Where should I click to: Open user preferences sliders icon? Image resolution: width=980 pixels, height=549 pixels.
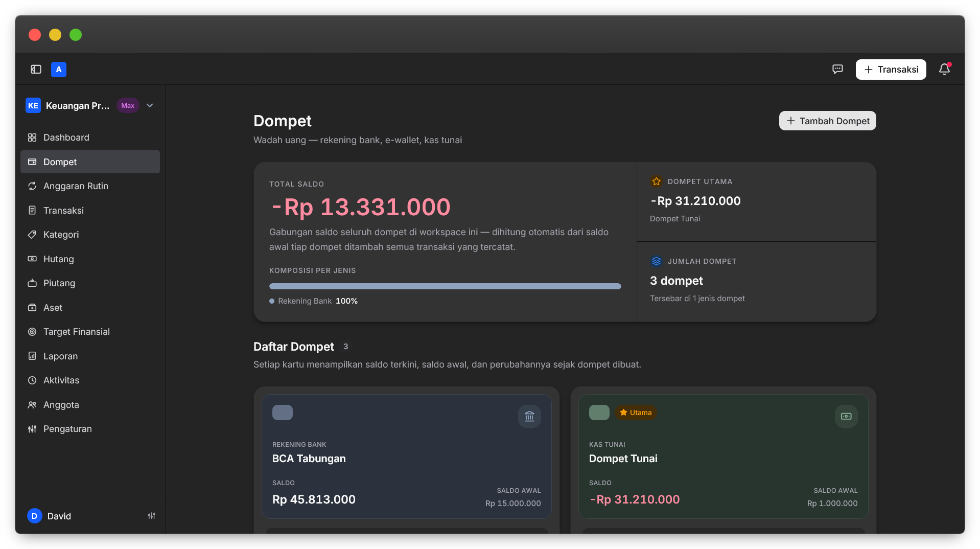(x=152, y=516)
